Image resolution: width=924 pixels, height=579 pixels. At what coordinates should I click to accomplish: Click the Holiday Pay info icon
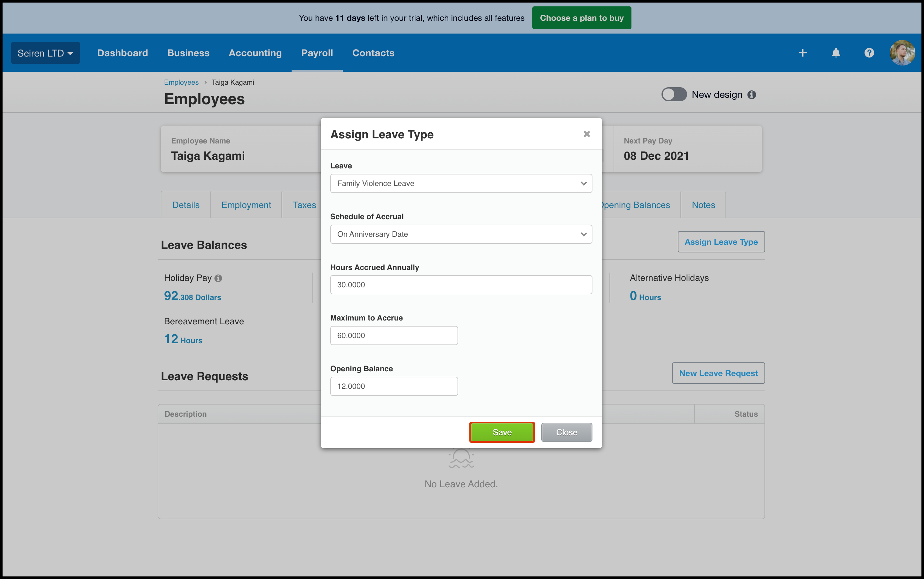[218, 278]
